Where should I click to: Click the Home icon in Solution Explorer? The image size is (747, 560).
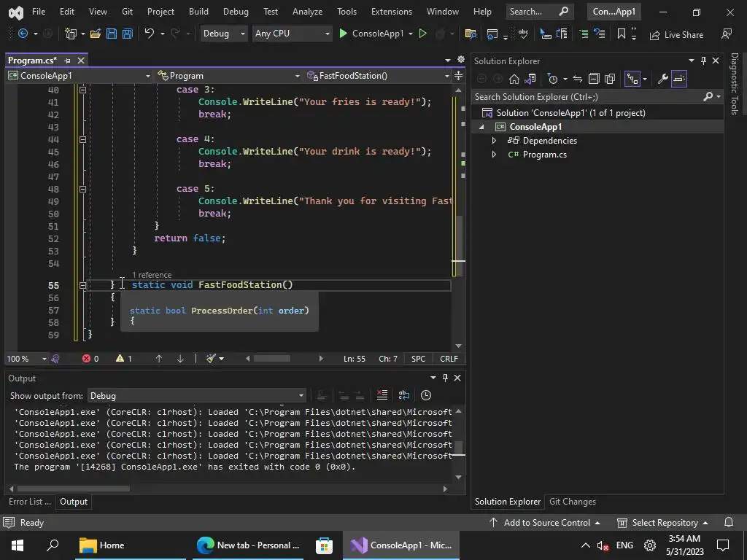point(514,79)
